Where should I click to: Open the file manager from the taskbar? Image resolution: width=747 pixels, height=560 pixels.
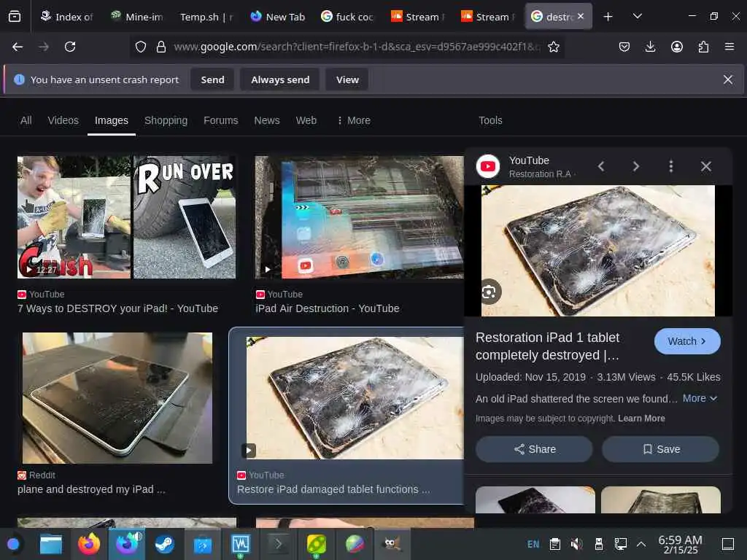point(50,544)
